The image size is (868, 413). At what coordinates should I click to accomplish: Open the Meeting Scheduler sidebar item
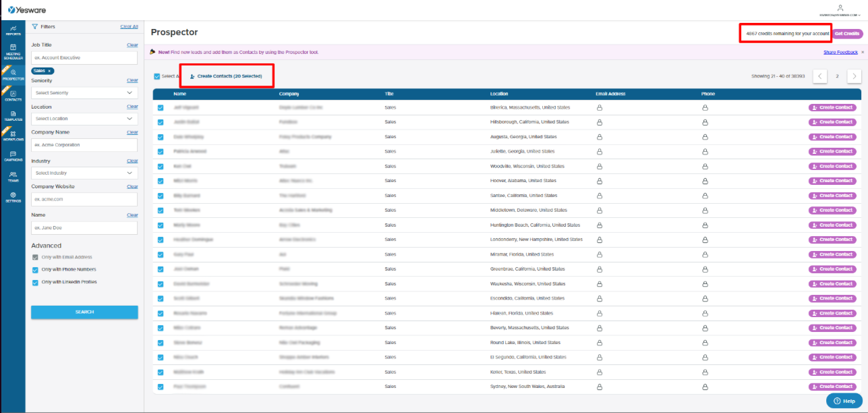click(x=13, y=52)
